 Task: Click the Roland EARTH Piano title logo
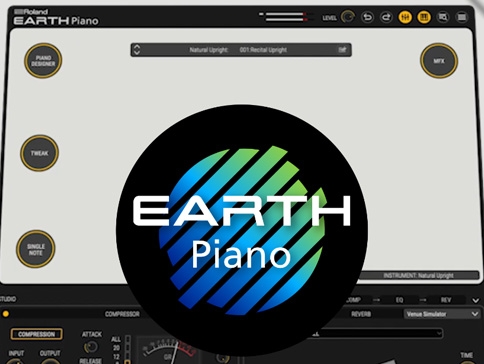pos(56,17)
